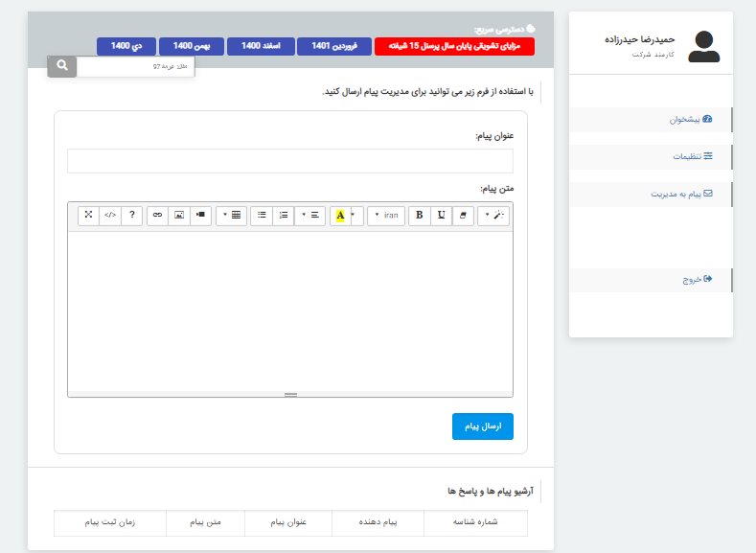Open بهمن 1400 quick access button
Screen dimensions: 756x553
192,46
